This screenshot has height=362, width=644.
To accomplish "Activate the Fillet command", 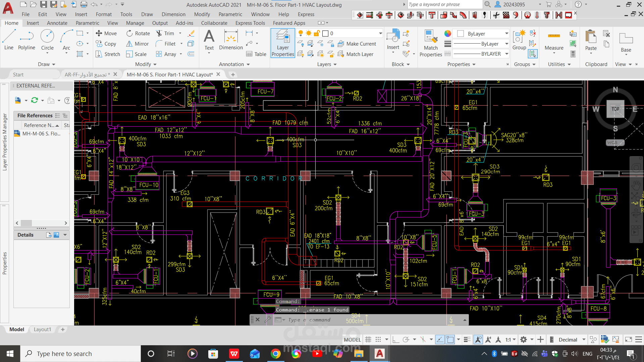I will (x=166, y=44).
